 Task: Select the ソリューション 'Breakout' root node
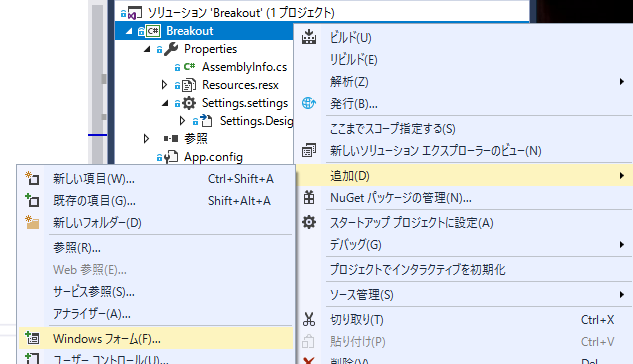tap(241, 13)
